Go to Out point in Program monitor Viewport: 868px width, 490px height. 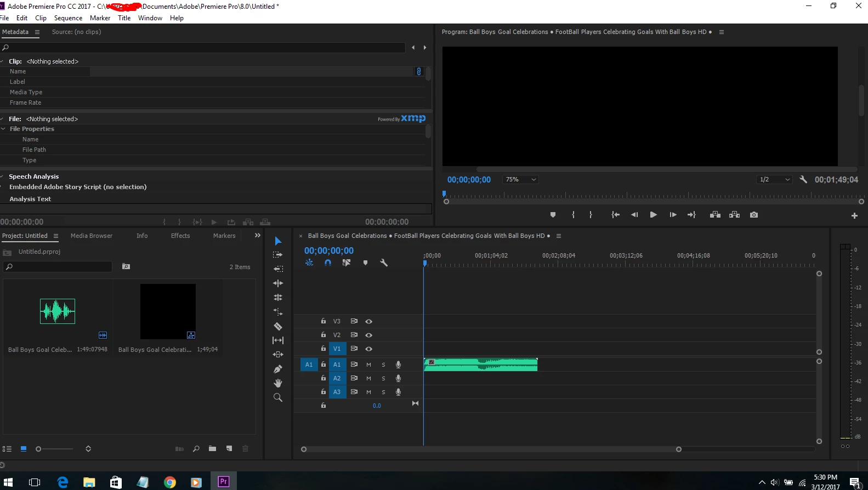[x=691, y=215]
